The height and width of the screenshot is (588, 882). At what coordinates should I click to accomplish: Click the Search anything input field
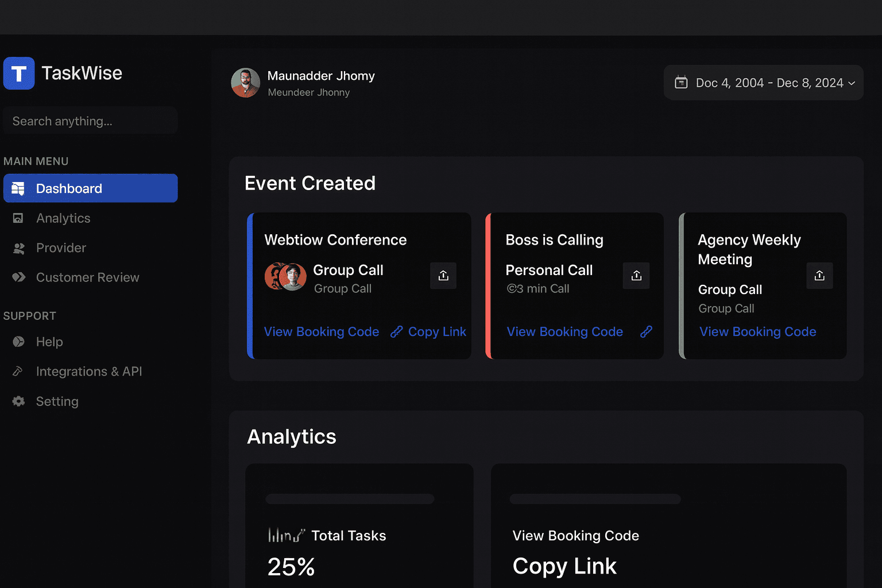(x=90, y=121)
